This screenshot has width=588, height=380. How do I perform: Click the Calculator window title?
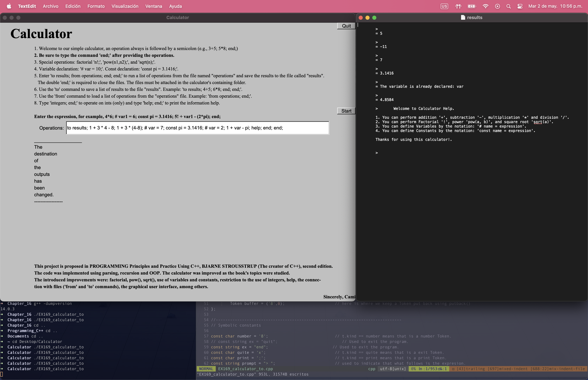[x=178, y=18]
